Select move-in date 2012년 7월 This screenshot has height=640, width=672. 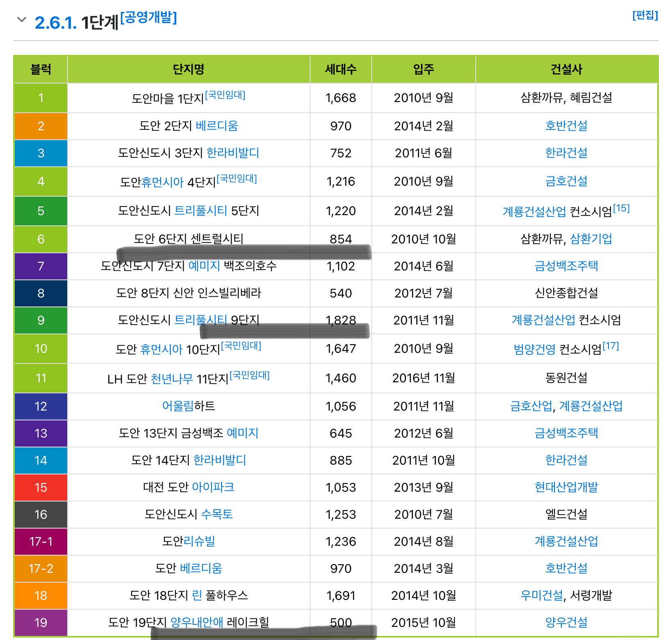(424, 293)
